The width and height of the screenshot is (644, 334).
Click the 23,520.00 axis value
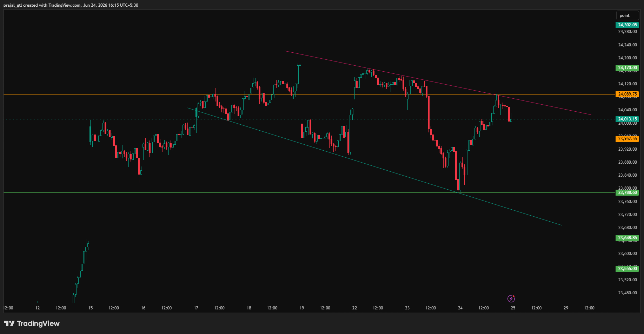click(627, 280)
